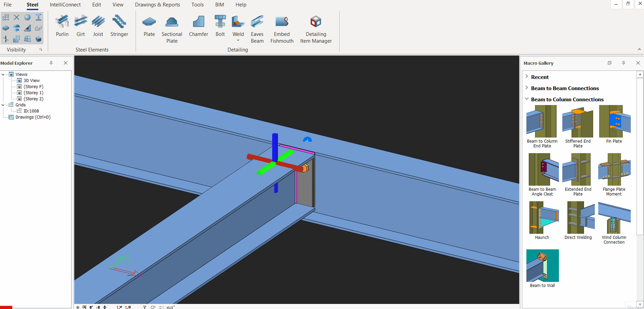
Task: Open the Drawings & Reports tab
Action: tap(157, 5)
